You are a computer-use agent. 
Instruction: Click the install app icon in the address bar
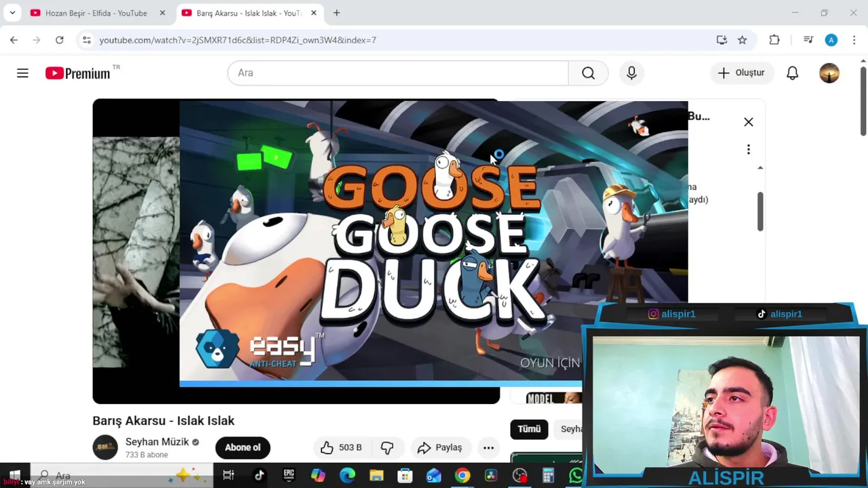tap(722, 40)
